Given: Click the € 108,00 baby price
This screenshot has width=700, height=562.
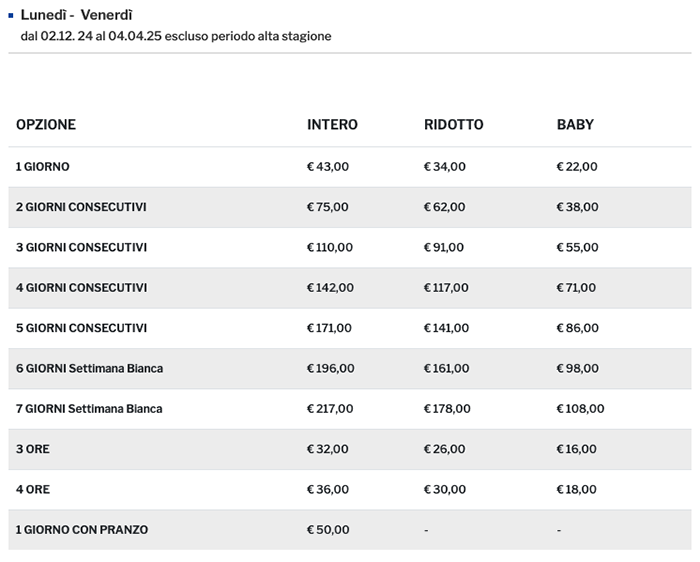Looking at the screenshot, I should pyautogui.click(x=580, y=409).
